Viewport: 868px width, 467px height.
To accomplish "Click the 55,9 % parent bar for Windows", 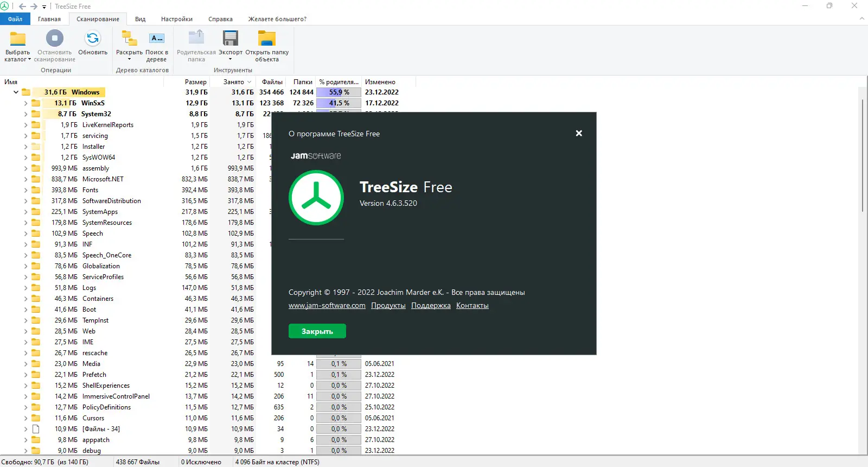I will (x=339, y=92).
